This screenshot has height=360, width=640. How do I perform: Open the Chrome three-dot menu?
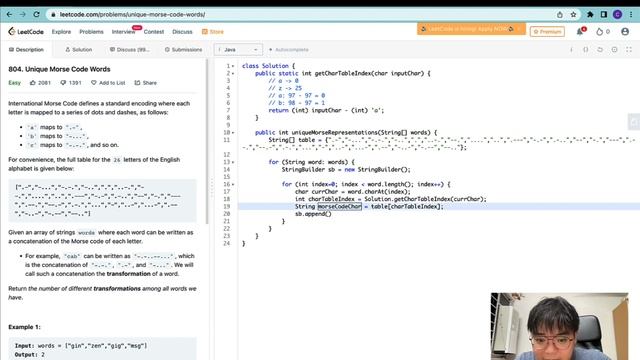point(631,14)
